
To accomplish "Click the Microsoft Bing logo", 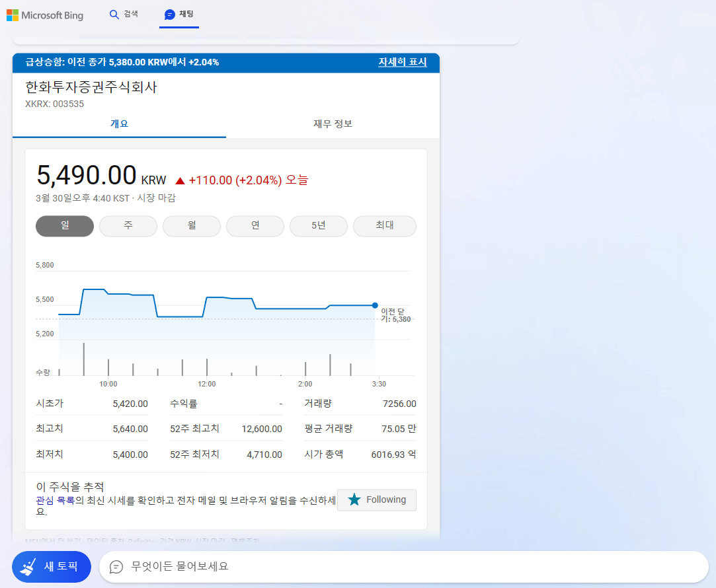I will point(45,15).
